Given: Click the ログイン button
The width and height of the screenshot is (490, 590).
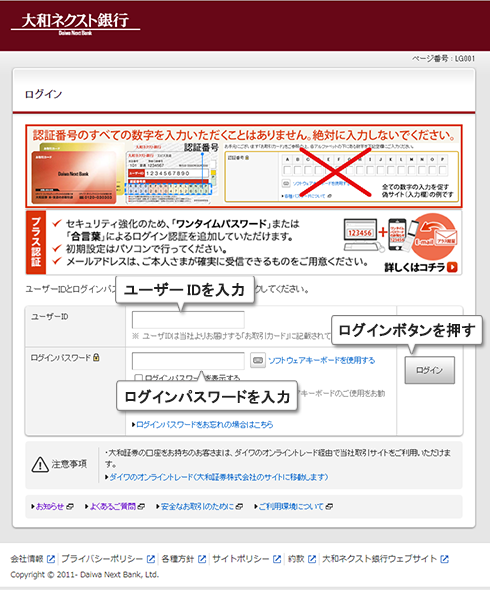Looking at the screenshot, I should coord(429,370).
